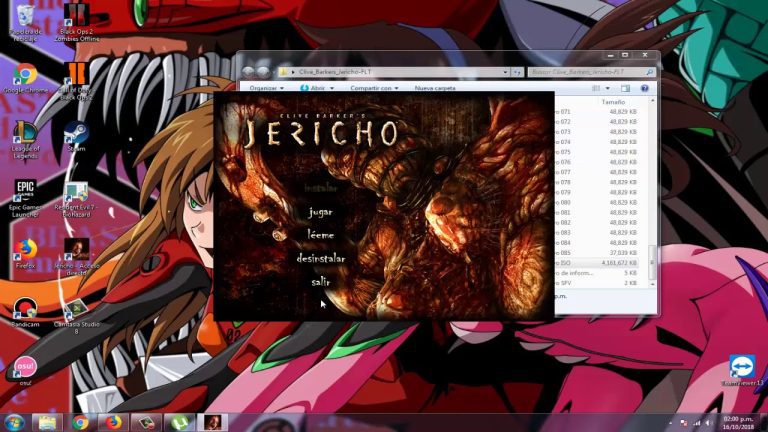Refresh the Explorer folder view
Screen dimensions: 768x432
pos(518,72)
